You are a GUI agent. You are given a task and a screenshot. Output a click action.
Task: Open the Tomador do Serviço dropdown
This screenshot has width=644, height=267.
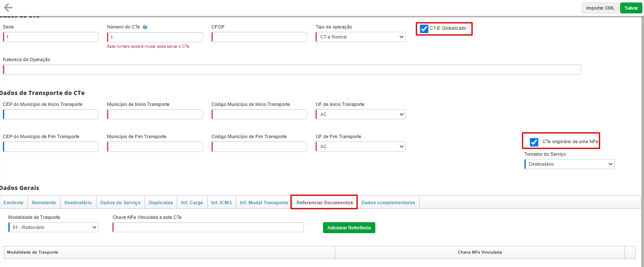(x=569, y=164)
